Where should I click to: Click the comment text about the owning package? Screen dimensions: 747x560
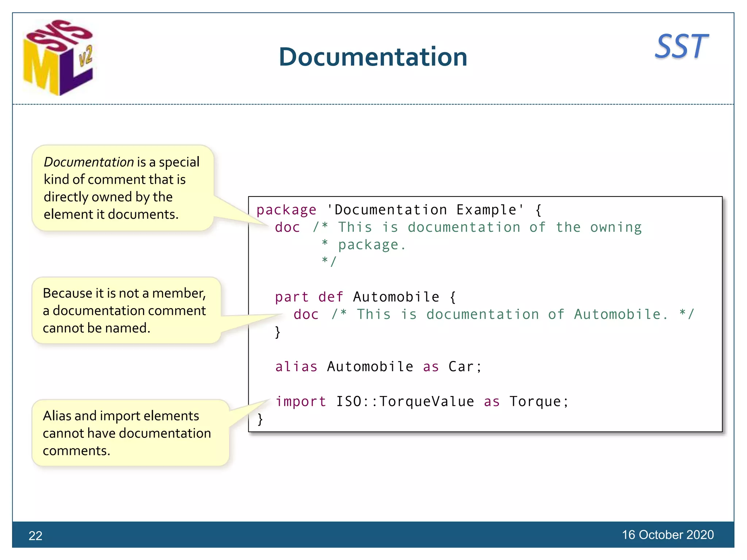(489, 227)
